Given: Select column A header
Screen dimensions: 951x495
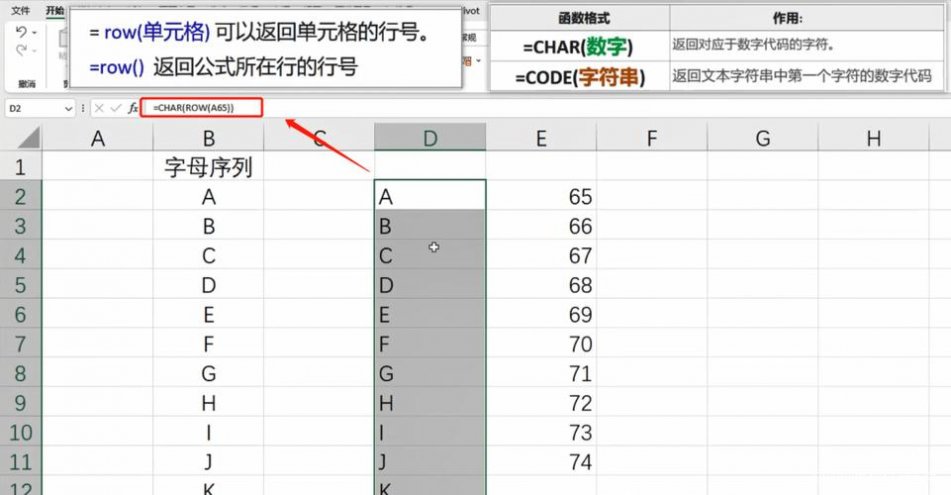Looking at the screenshot, I should tap(98, 138).
